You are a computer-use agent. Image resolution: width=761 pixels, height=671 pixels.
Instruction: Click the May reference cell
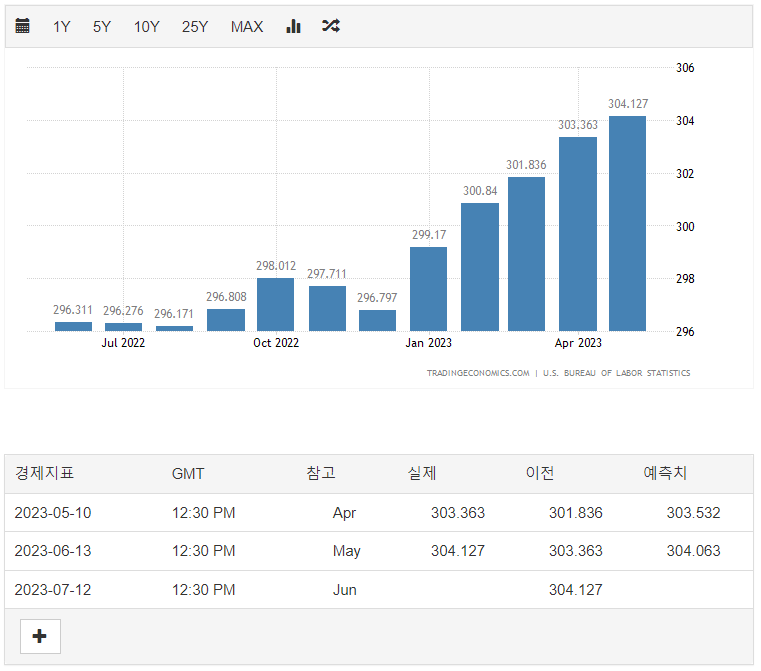click(347, 552)
